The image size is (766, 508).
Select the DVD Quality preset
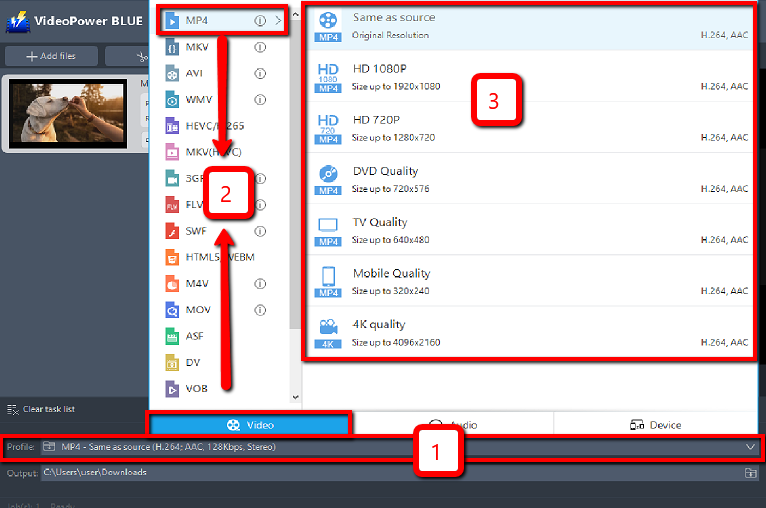point(530,180)
